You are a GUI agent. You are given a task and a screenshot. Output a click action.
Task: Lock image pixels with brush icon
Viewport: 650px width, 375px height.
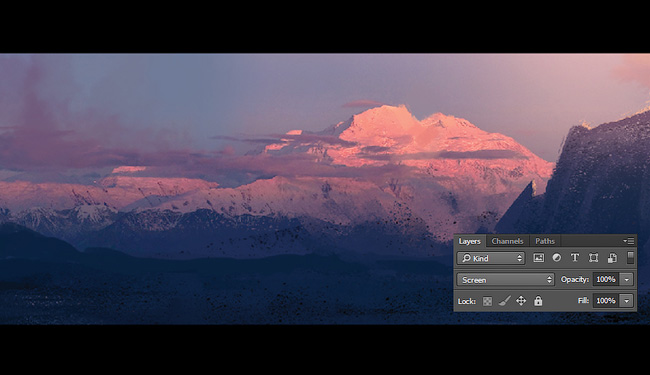504,301
